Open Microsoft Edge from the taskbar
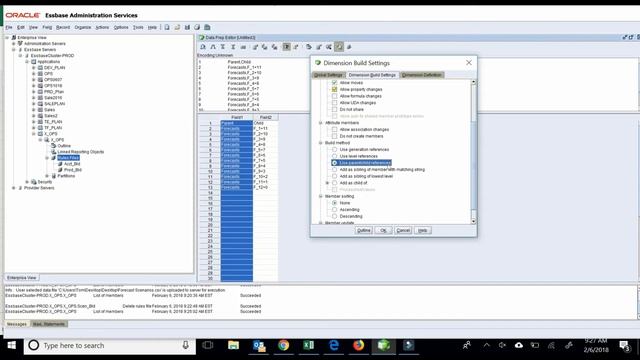Screen dimensions: 640x360 coord(333,345)
